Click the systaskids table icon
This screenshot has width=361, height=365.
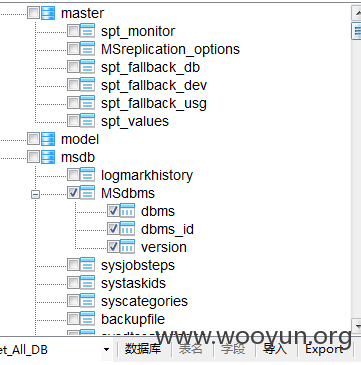tap(88, 283)
